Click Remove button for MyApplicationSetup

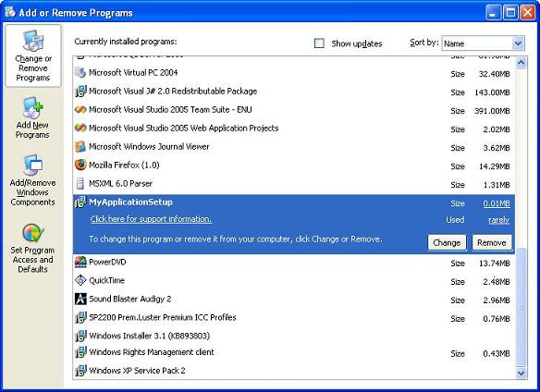coord(492,242)
